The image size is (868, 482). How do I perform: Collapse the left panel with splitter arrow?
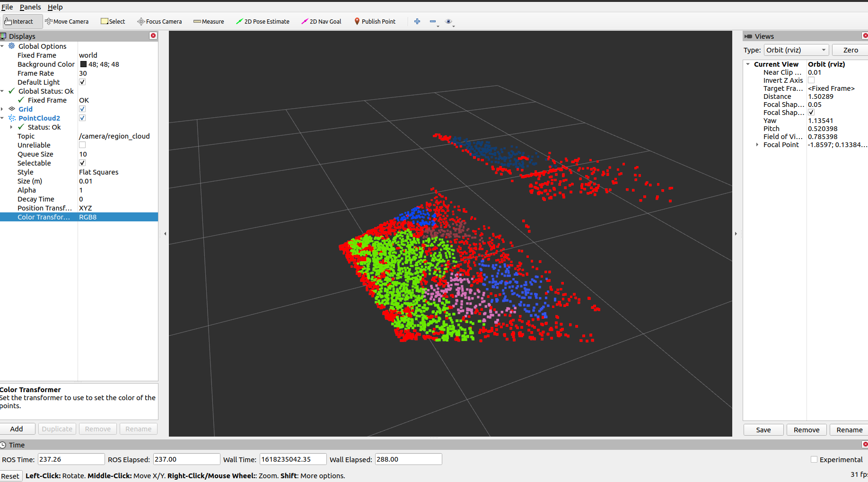165,233
